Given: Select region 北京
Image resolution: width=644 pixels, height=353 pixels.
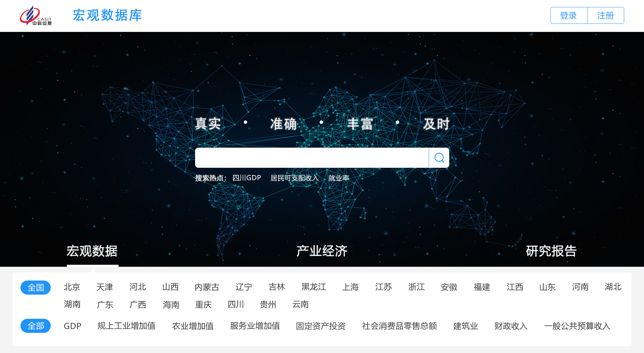Looking at the screenshot, I should pyautogui.click(x=72, y=287).
